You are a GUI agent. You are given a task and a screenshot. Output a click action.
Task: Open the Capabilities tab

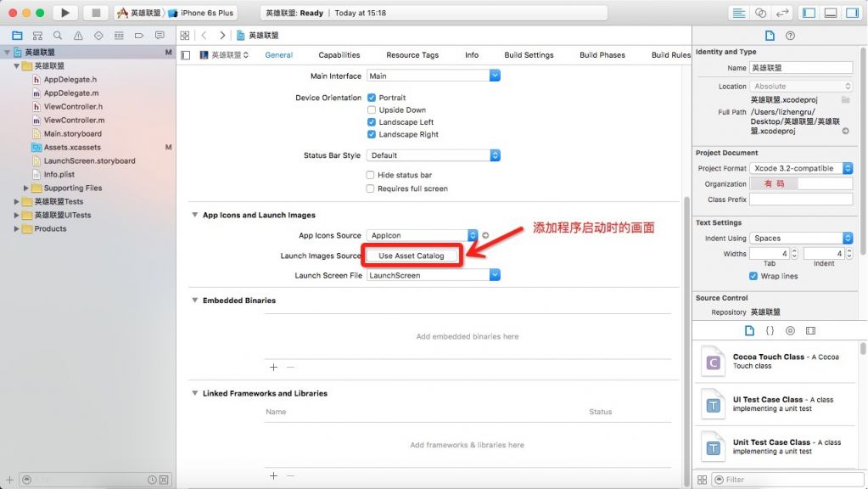(x=339, y=55)
